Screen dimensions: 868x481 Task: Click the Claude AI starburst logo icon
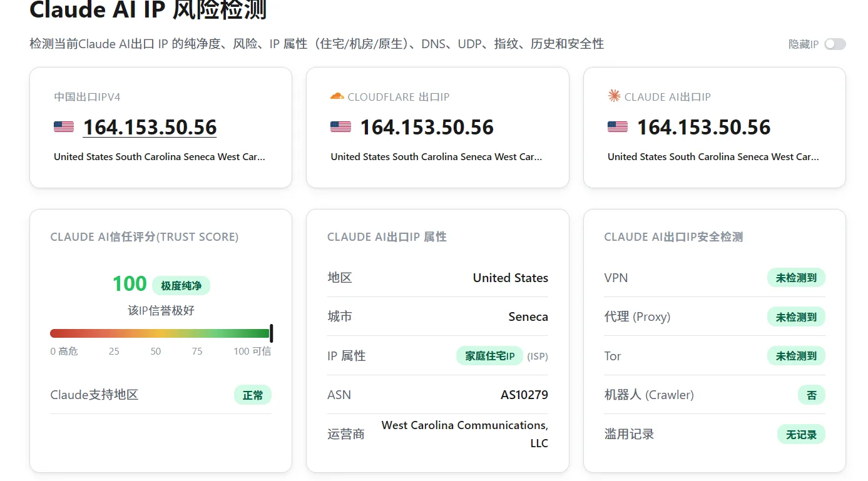click(x=614, y=96)
